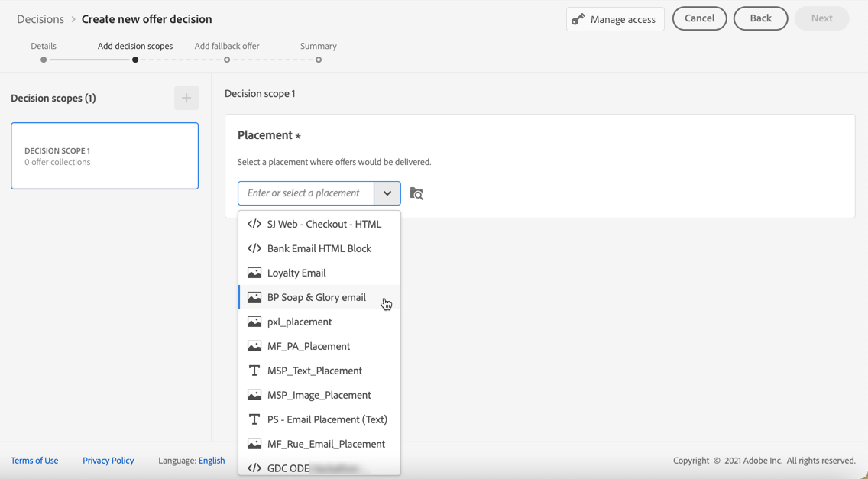
Task: Pick MSP_Image_Placement option
Action: 319,395
